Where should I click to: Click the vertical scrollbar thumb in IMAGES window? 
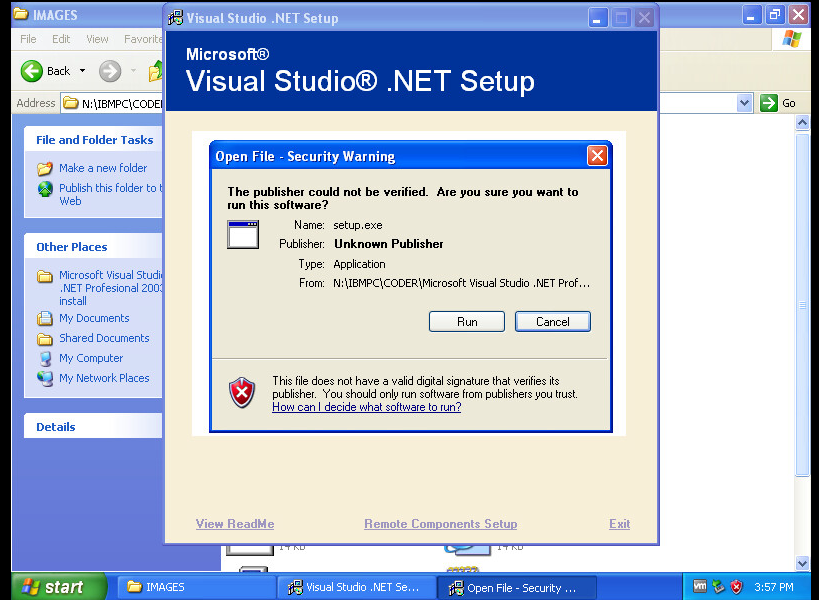[x=802, y=305]
